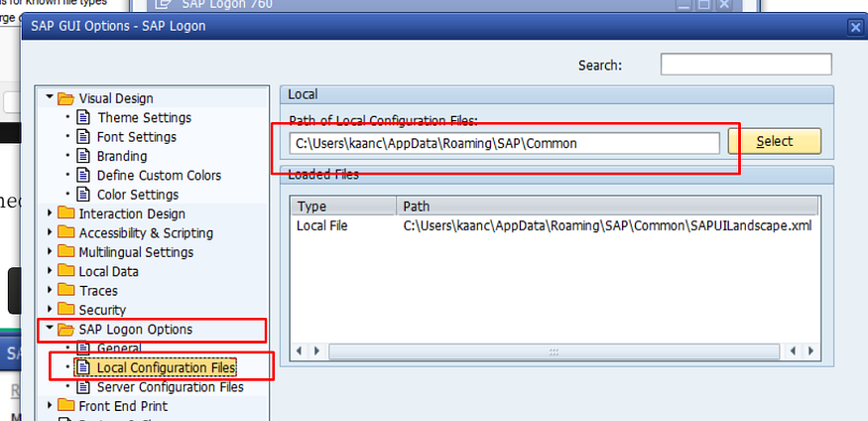Click the Branding document icon

83,156
